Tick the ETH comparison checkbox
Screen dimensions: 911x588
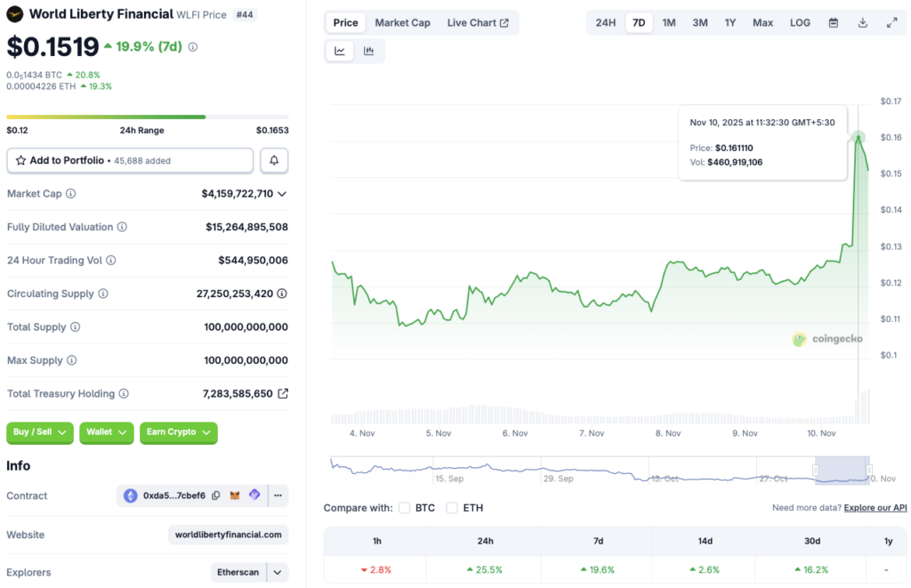[x=452, y=508]
